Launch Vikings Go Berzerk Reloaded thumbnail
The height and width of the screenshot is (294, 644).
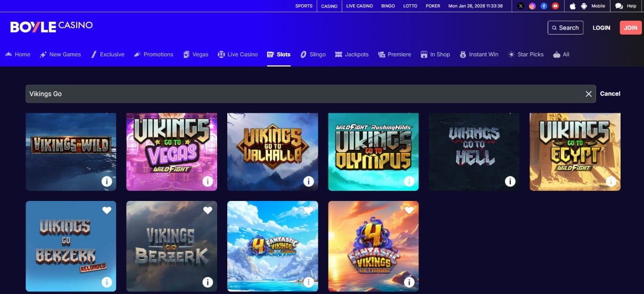pyautogui.click(x=71, y=246)
